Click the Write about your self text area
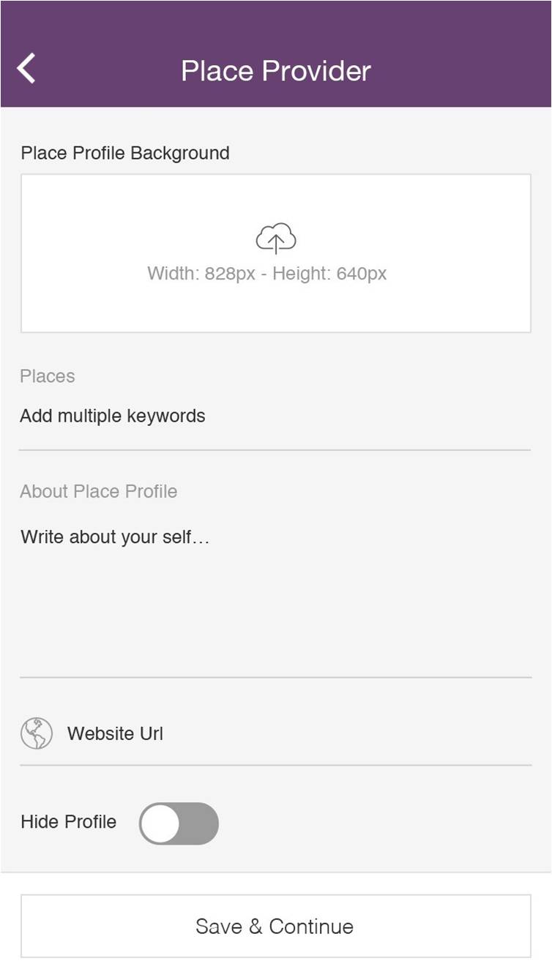The height and width of the screenshot is (980, 552). pyautogui.click(x=116, y=537)
